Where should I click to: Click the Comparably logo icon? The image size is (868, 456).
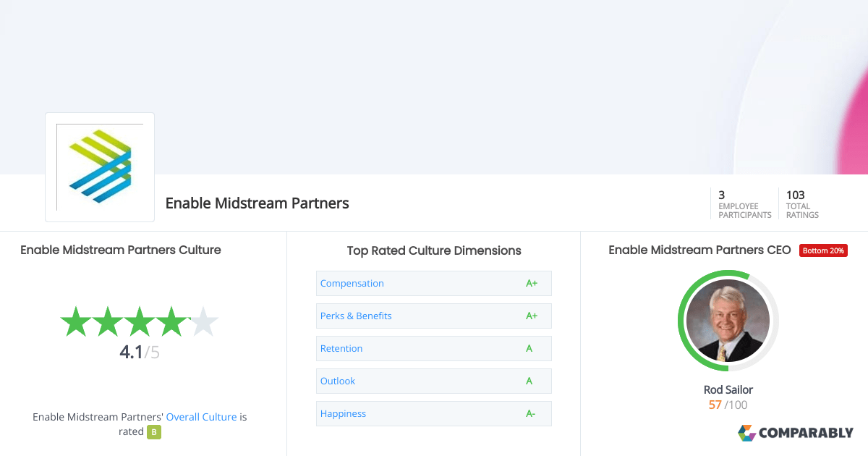(x=746, y=433)
